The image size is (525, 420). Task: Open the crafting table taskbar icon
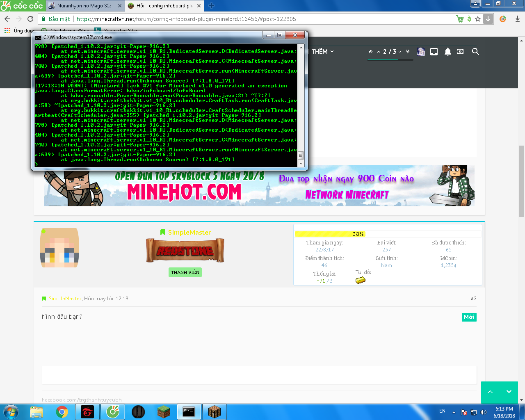(215, 412)
